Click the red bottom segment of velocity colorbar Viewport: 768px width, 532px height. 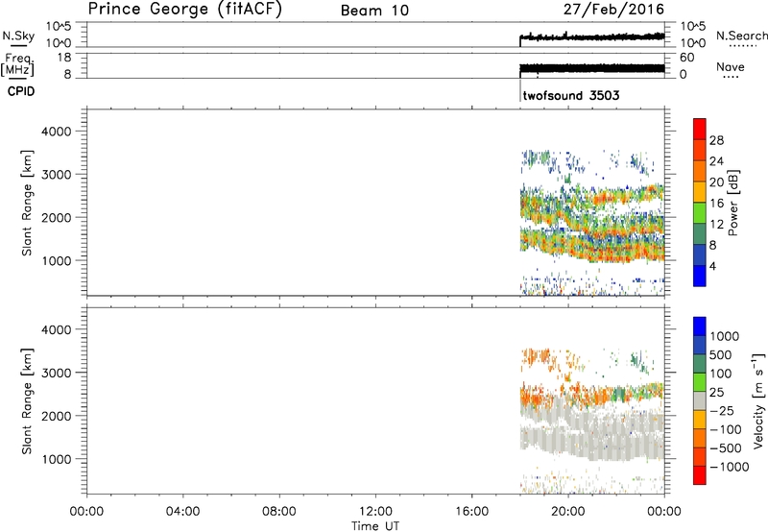click(x=700, y=475)
